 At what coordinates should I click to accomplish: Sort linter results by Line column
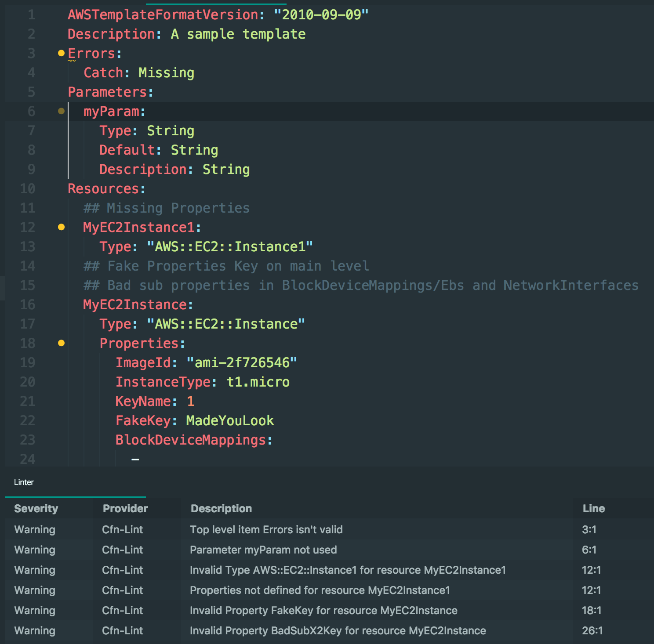point(594,509)
